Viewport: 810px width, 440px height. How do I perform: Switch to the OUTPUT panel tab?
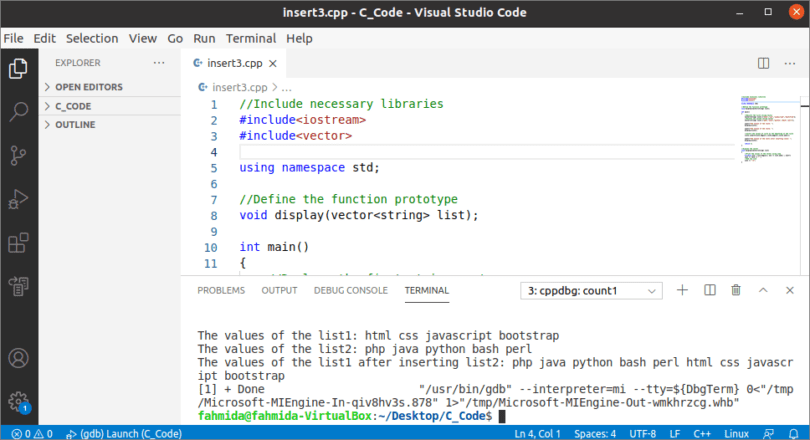279,290
